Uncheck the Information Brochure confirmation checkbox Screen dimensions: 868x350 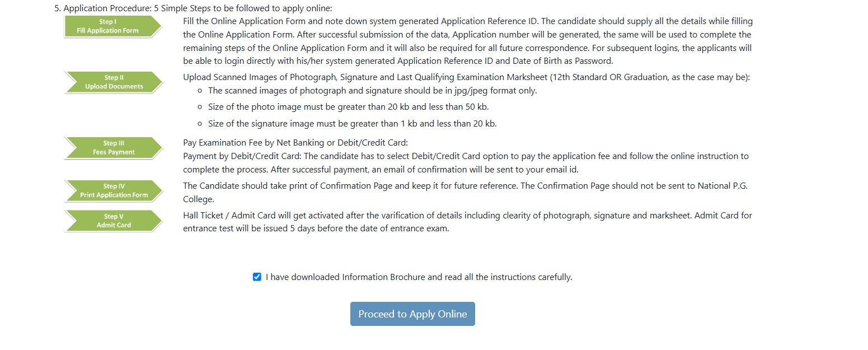pyautogui.click(x=257, y=277)
